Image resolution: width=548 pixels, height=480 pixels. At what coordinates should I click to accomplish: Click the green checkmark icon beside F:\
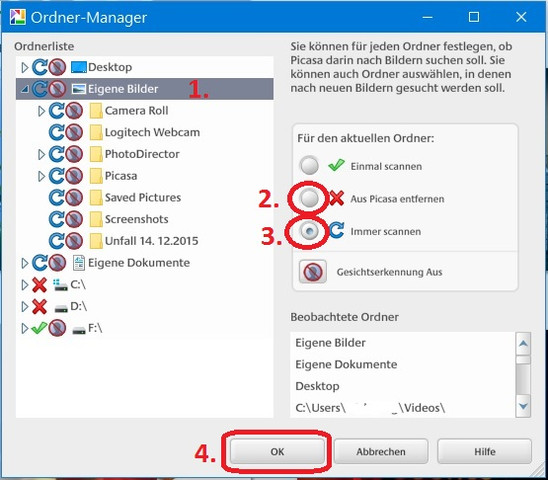39,328
